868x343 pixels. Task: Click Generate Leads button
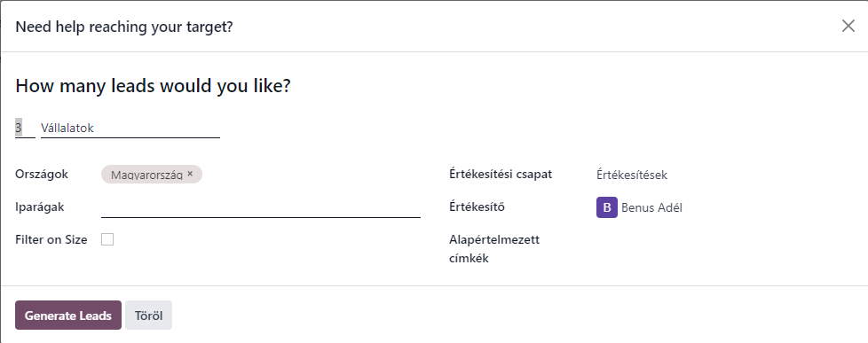click(68, 316)
